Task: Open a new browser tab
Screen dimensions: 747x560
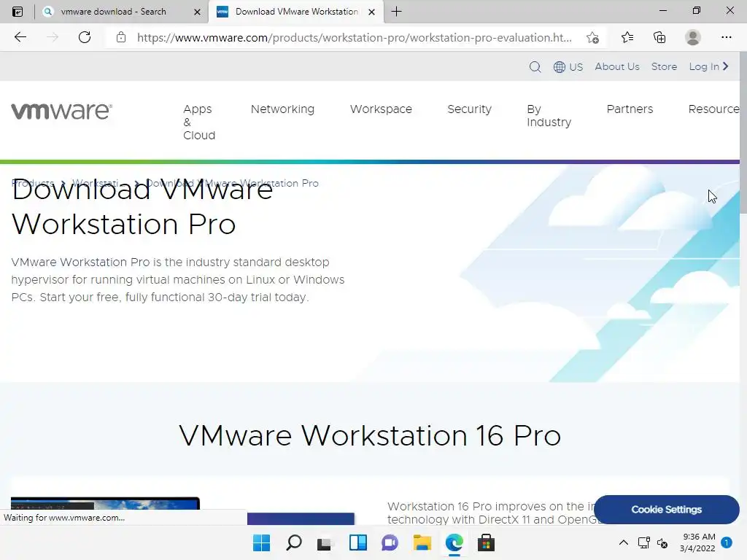Action: 396,12
